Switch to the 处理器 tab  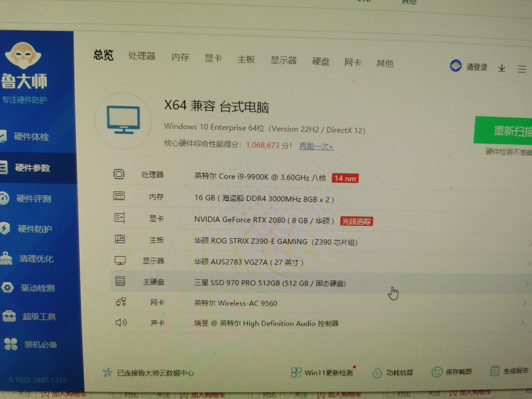[142, 56]
